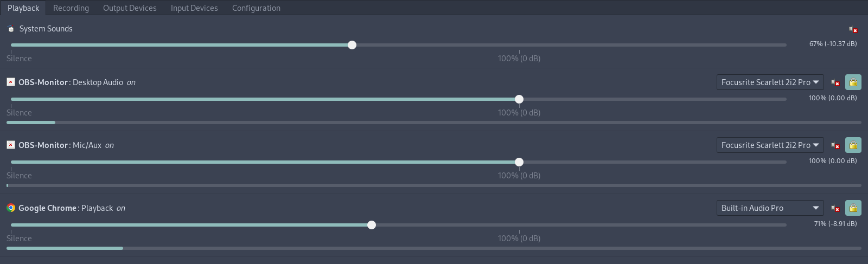
Task: Toggle channel lock for Mic/Aux
Action: click(x=853, y=145)
